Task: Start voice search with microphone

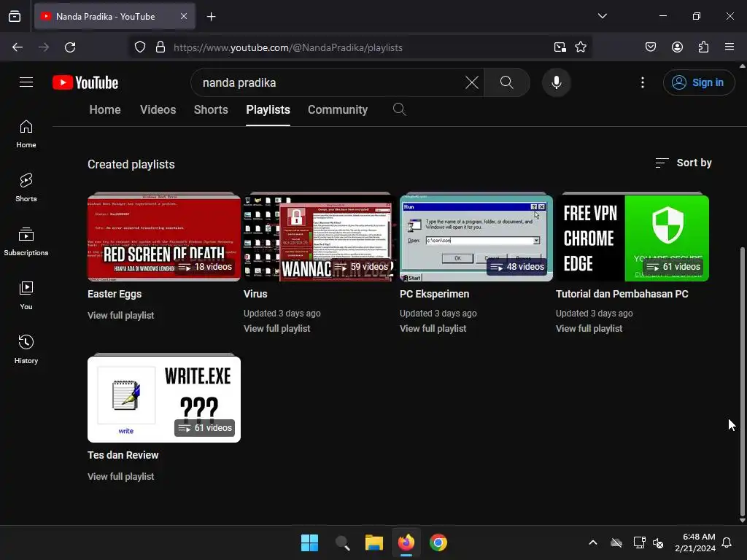Action: point(557,82)
